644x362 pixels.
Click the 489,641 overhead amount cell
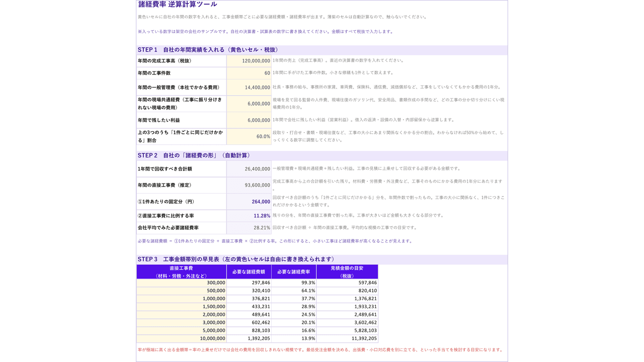point(249,315)
